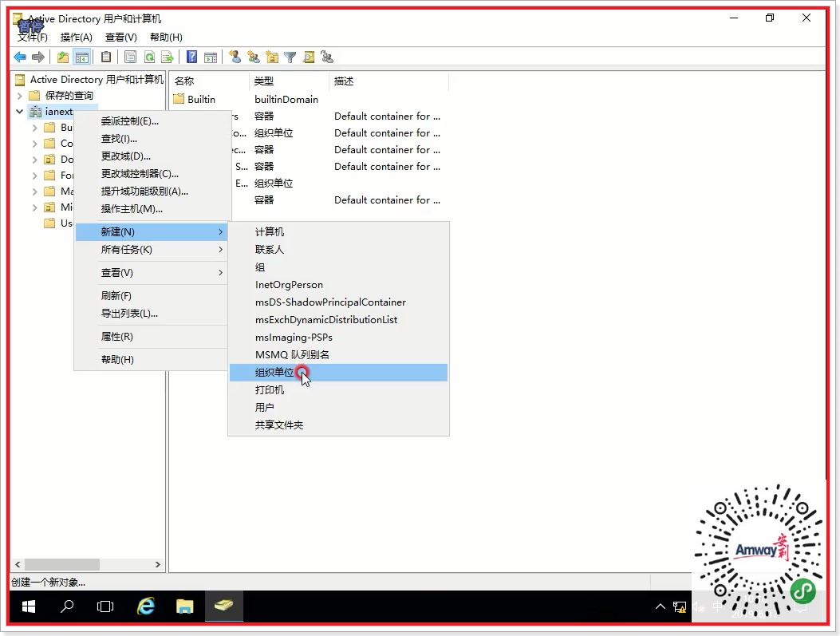Select 组织单位 in the New submenu
Viewport: 840px width, 636px height.
point(338,373)
